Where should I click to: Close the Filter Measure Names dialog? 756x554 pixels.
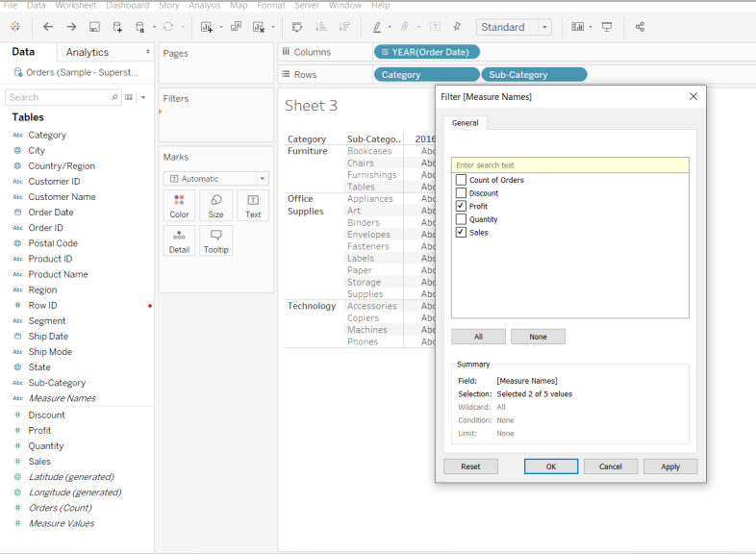point(693,96)
